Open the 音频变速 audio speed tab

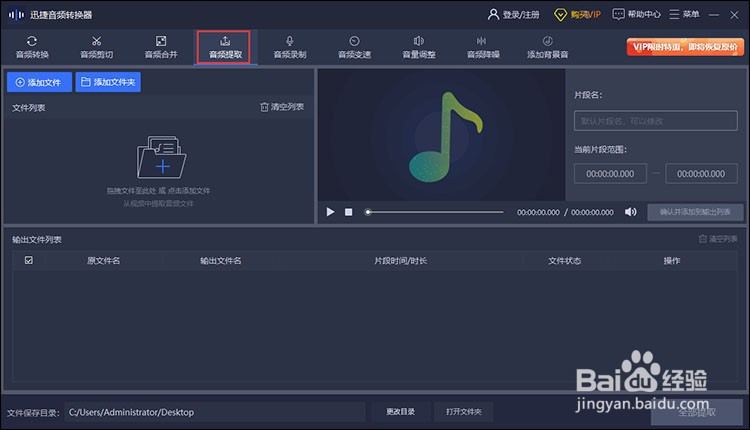point(354,47)
